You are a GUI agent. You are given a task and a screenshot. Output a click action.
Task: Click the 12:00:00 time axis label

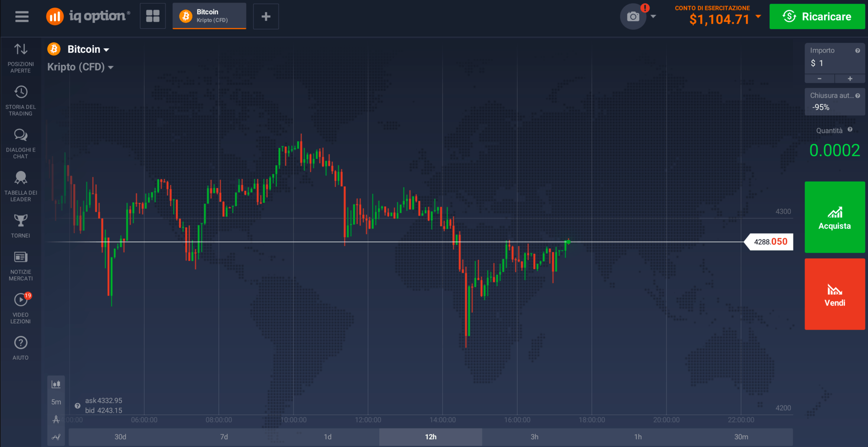pyautogui.click(x=368, y=420)
